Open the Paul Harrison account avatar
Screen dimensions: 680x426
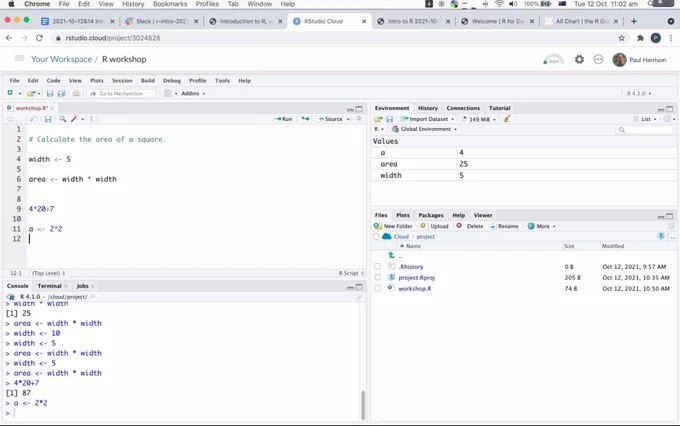point(619,59)
